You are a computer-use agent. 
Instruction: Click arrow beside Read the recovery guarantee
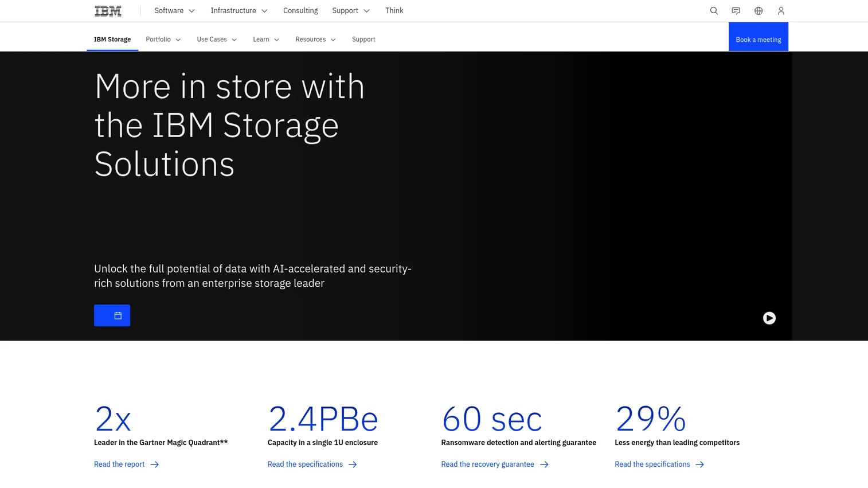[x=544, y=464]
